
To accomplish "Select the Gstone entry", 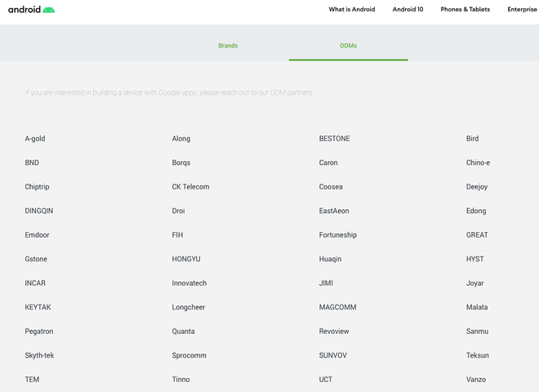I will 36,259.
